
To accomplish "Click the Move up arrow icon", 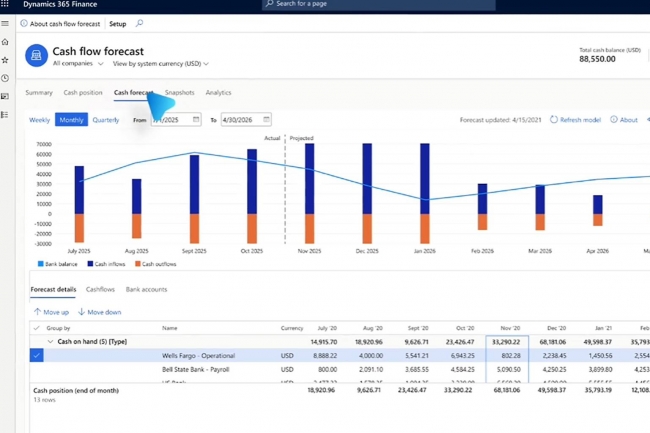I will pyautogui.click(x=37, y=312).
